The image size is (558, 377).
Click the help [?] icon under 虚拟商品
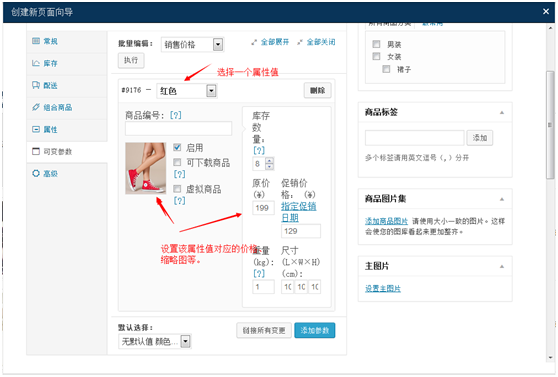coord(179,201)
